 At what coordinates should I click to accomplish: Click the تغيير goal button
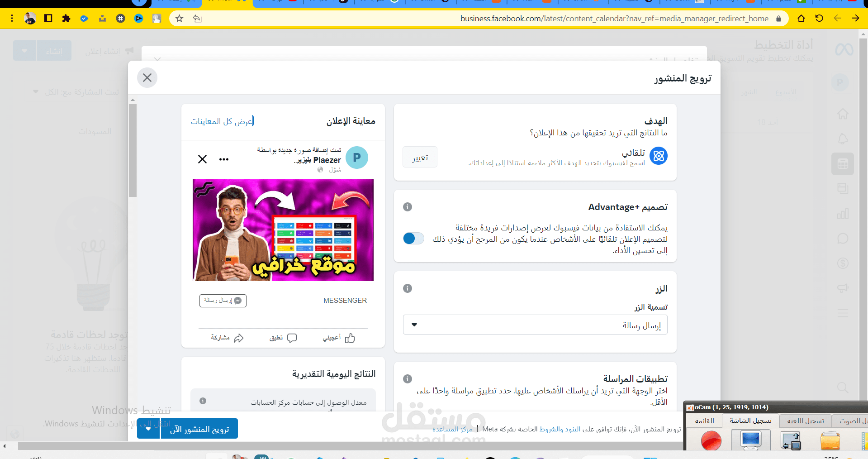pyautogui.click(x=420, y=157)
